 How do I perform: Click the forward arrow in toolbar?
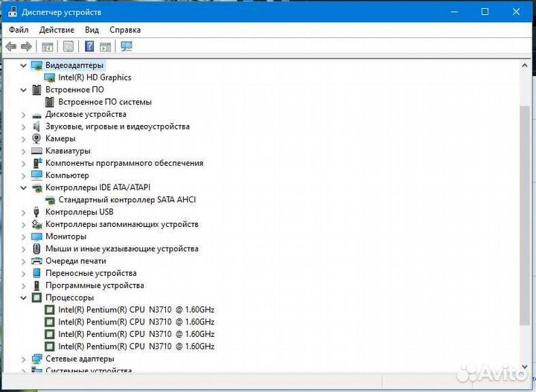pos(26,46)
